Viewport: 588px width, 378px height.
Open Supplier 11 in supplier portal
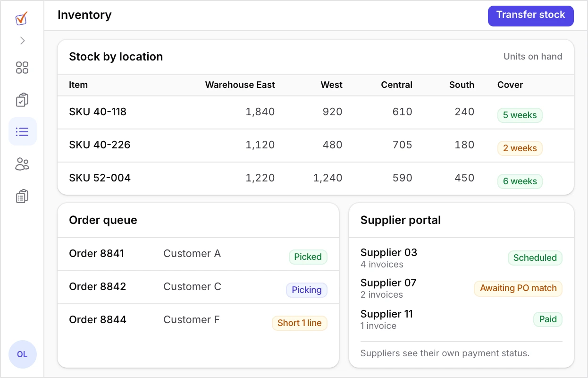coord(386,314)
